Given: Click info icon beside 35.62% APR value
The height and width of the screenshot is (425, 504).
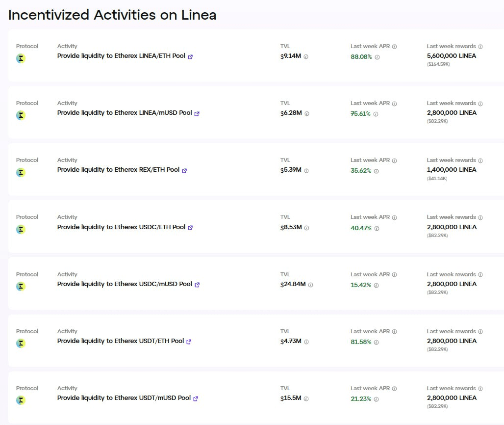Looking at the screenshot, I should pyautogui.click(x=377, y=171).
